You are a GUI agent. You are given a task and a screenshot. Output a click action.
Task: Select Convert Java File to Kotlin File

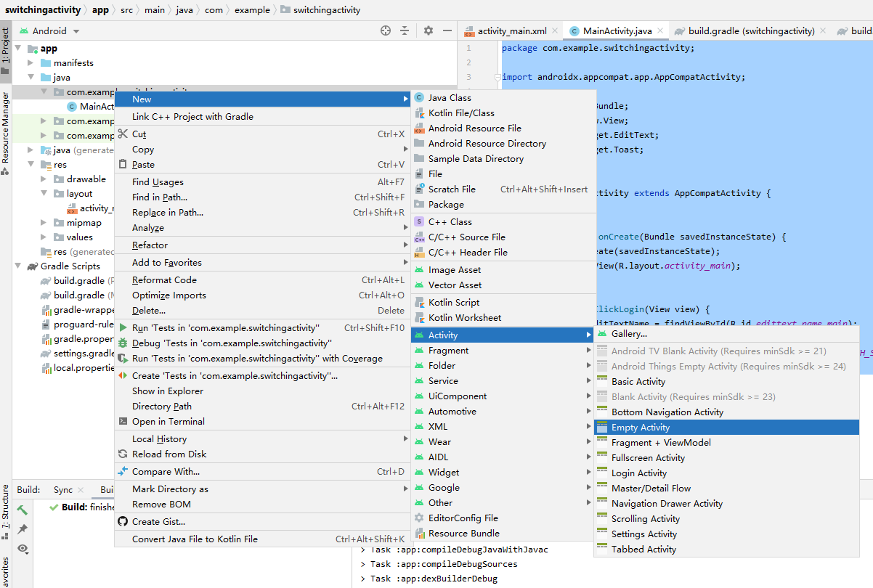[195, 539]
